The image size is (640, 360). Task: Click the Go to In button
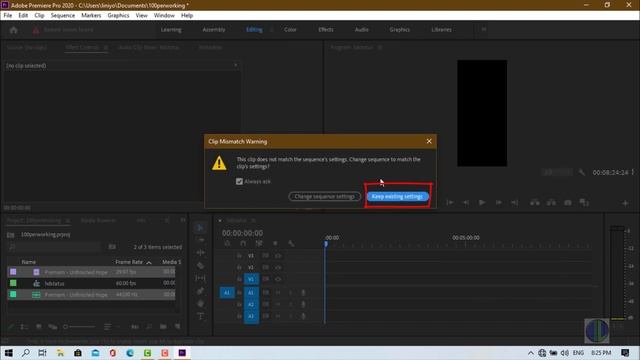coord(449,202)
